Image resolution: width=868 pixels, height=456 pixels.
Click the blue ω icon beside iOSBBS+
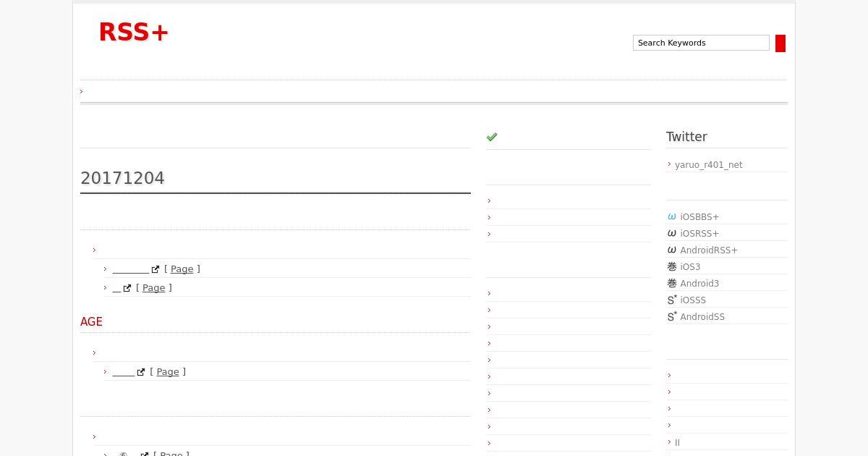coord(672,216)
